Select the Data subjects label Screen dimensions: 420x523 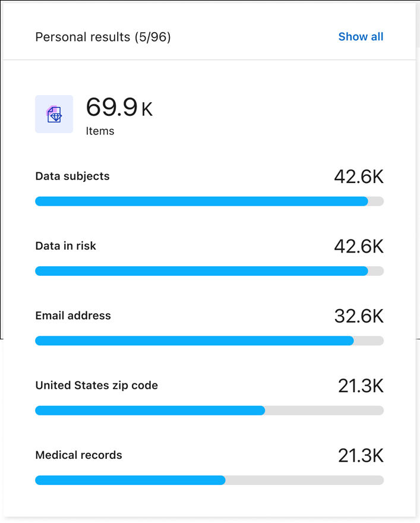click(x=72, y=176)
